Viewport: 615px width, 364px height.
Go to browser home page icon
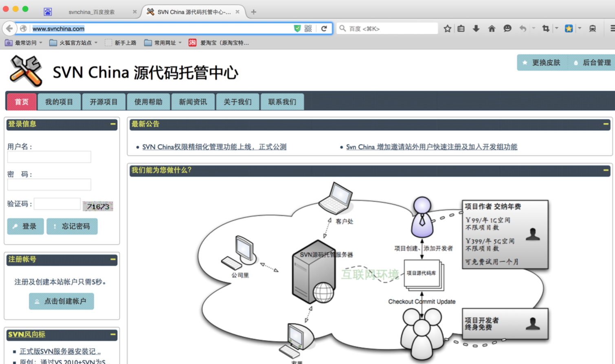pyautogui.click(x=492, y=29)
